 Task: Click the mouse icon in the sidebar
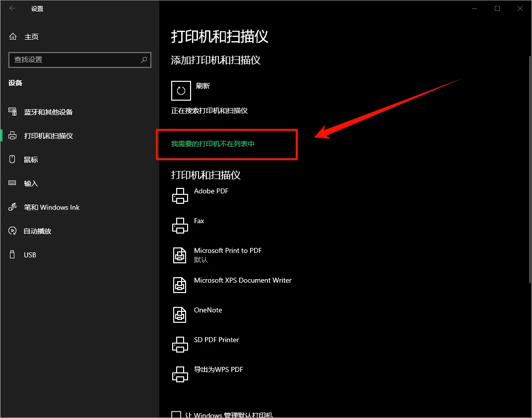click(x=12, y=159)
